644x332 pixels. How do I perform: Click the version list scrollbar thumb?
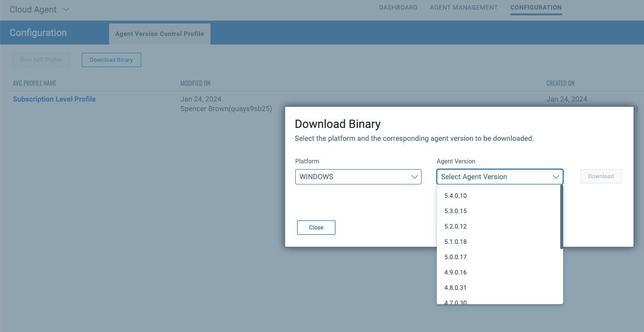point(561,218)
